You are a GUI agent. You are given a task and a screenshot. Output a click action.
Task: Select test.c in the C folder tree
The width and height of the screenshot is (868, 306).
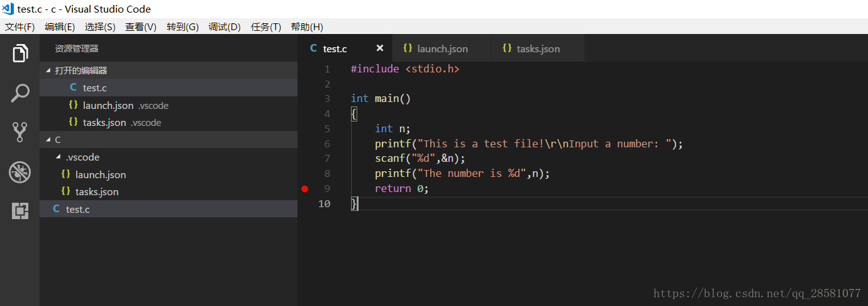[78, 209]
